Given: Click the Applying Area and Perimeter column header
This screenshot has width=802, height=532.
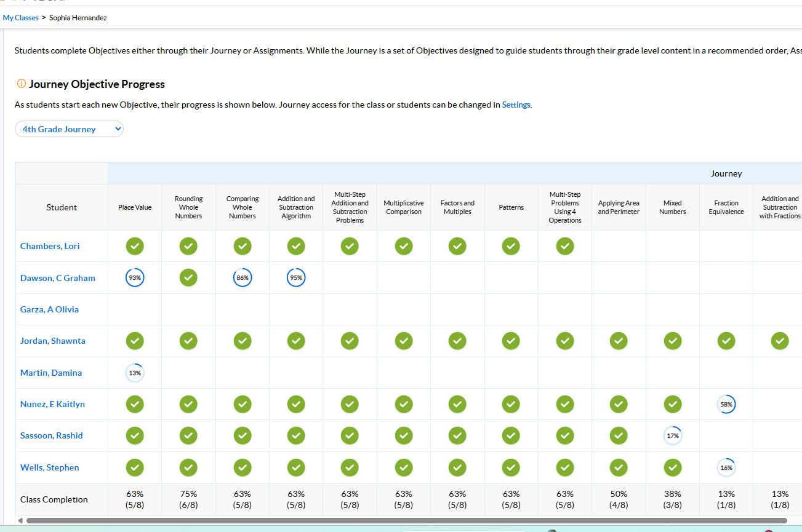Looking at the screenshot, I should click(619, 207).
